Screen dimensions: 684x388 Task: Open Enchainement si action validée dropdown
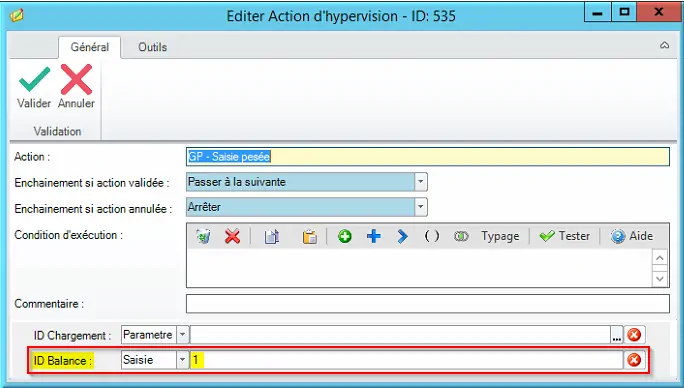point(421,182)
